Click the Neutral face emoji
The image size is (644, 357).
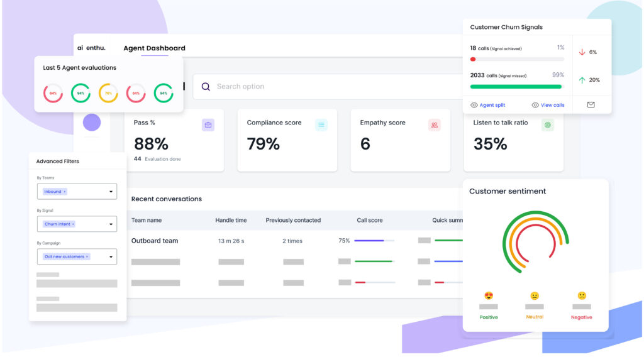(535, 296)
